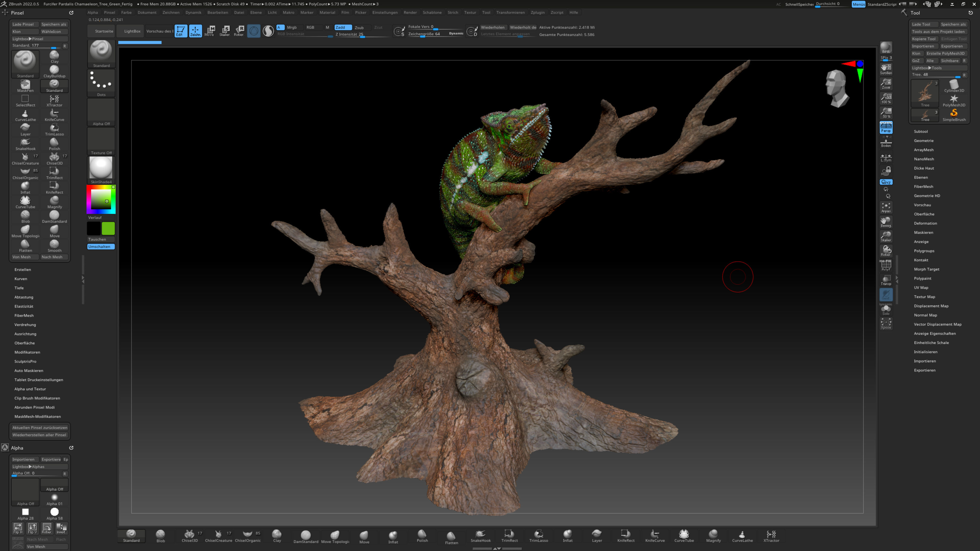The image size is (980, 551).
Task: Click the Scrollen navigation icon
Action: pyautogui.click(x=886, y=69)
